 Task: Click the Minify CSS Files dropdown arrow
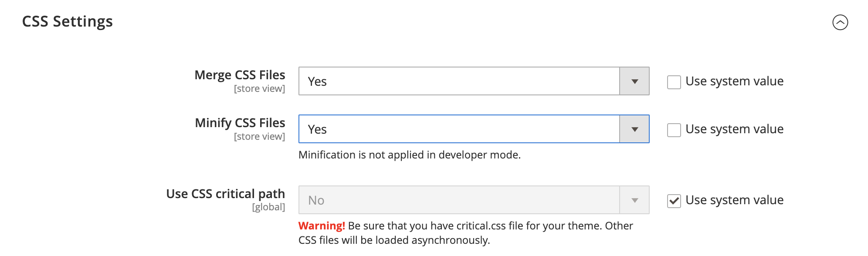tap(634, 129)
